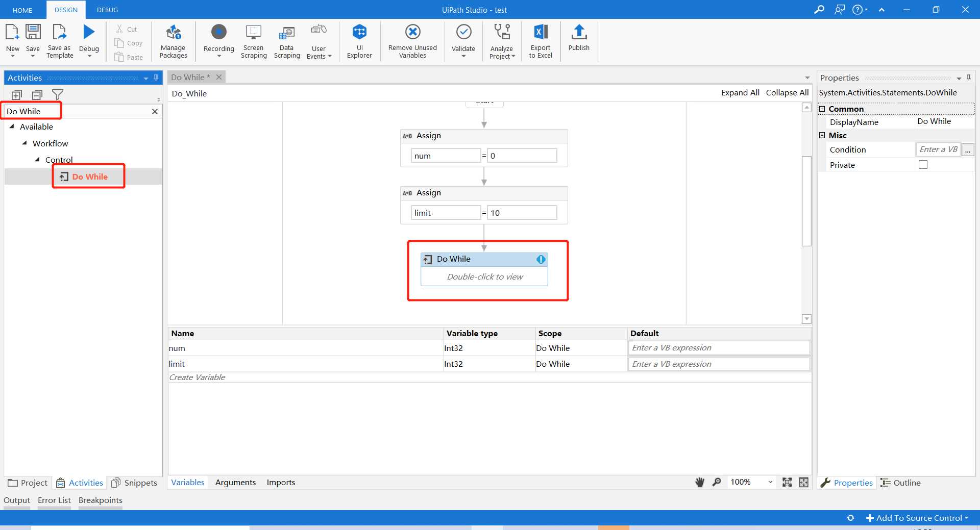Fit workflow to screen
The image size is (980, 530).
tap(787, 482)
